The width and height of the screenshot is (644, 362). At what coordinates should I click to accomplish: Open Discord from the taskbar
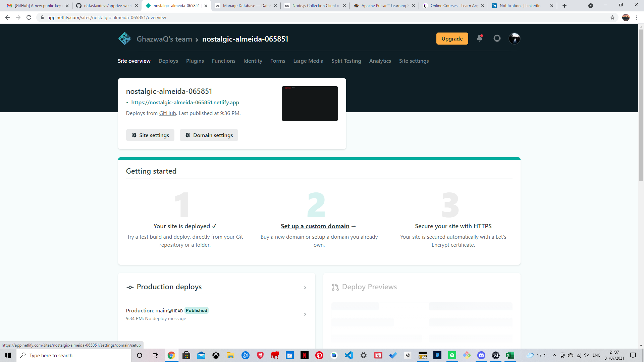pos(482,355)
